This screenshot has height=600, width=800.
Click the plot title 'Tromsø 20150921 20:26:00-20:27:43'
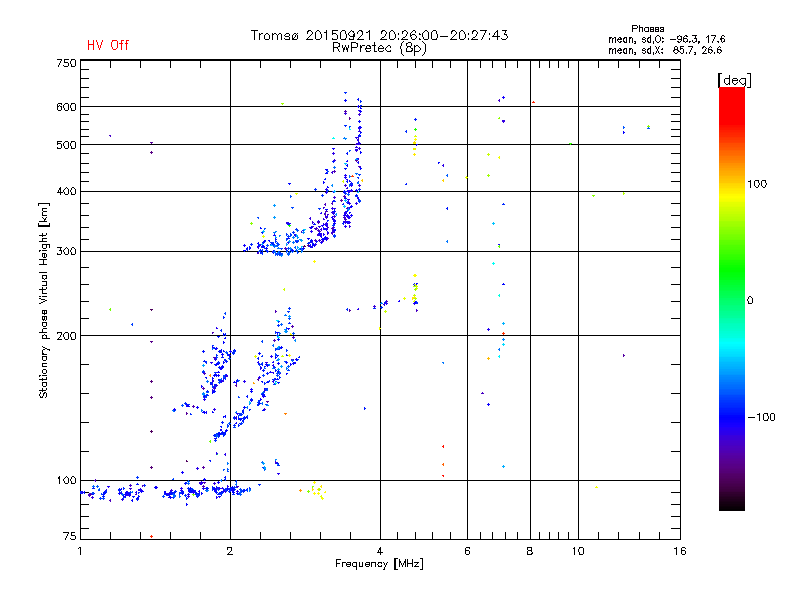pyautogui.click(x=380, y=35)
